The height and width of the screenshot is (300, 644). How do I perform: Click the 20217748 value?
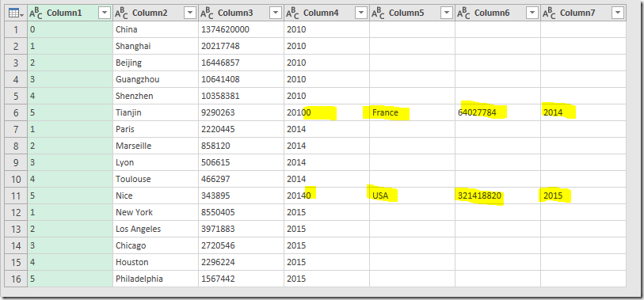[220, 46]
